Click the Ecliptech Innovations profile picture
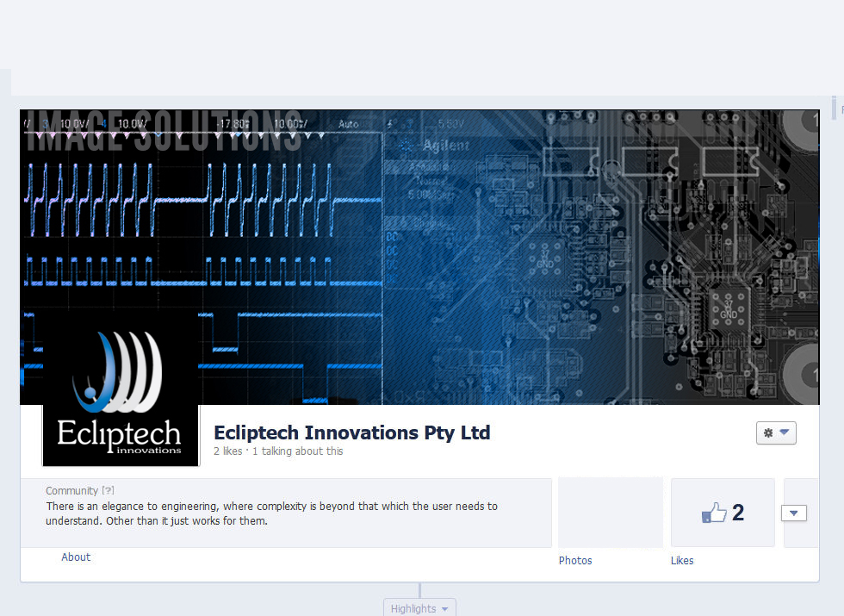This screenshot has height=616, width=844. pos(121,389)
